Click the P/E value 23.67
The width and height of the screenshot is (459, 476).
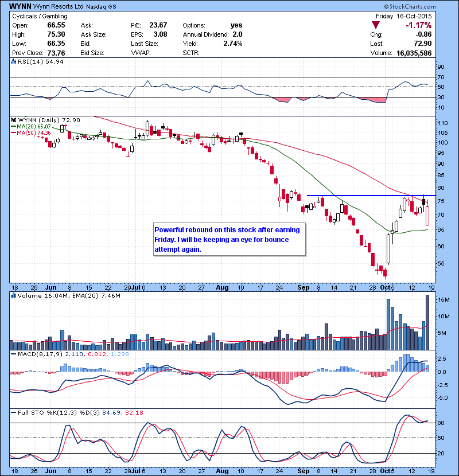pyautogui.click(x=158, y=25)
